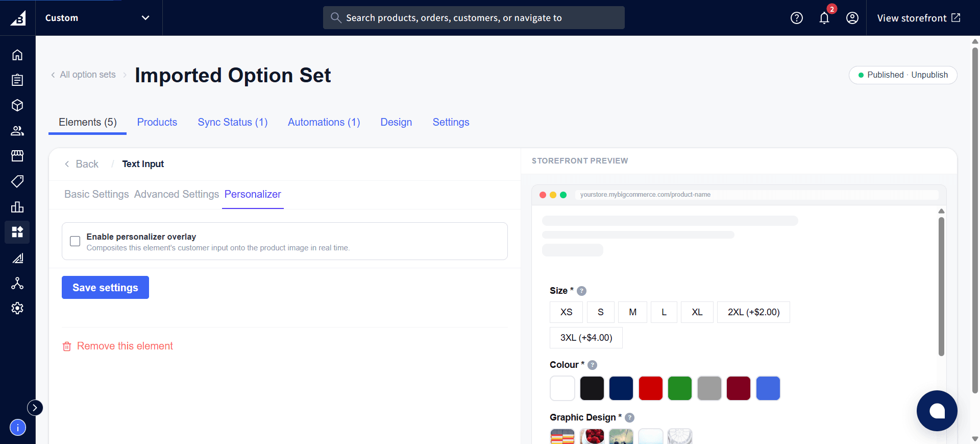Open the Sync Status (1) tab
This screenshot has height=444, width=980.
(233, 122)
